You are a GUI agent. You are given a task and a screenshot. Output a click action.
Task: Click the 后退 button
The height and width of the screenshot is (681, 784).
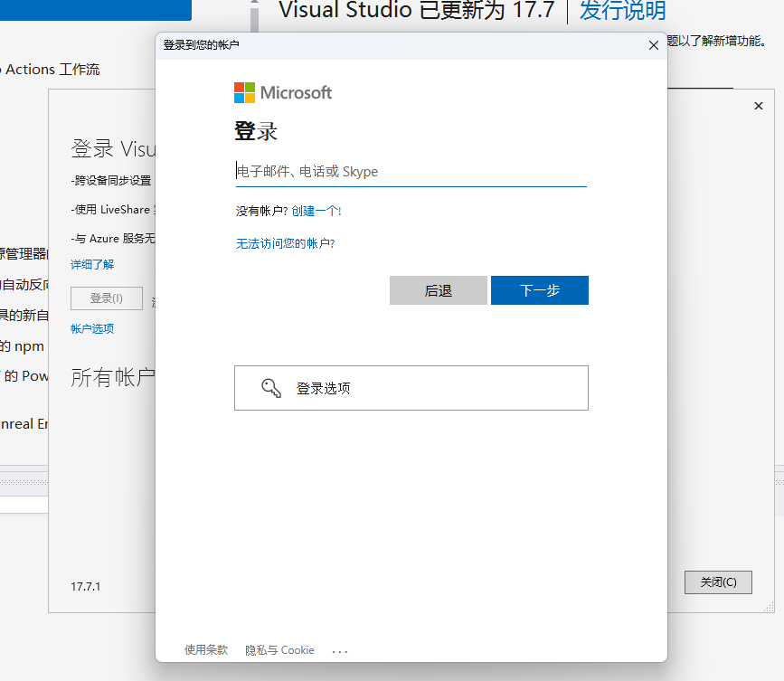pos(438,290)
